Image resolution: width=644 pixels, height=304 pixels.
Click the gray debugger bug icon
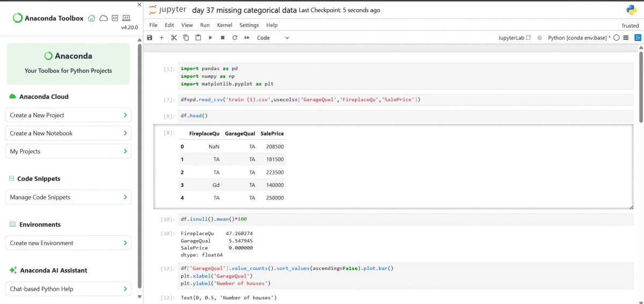point(539,38)
